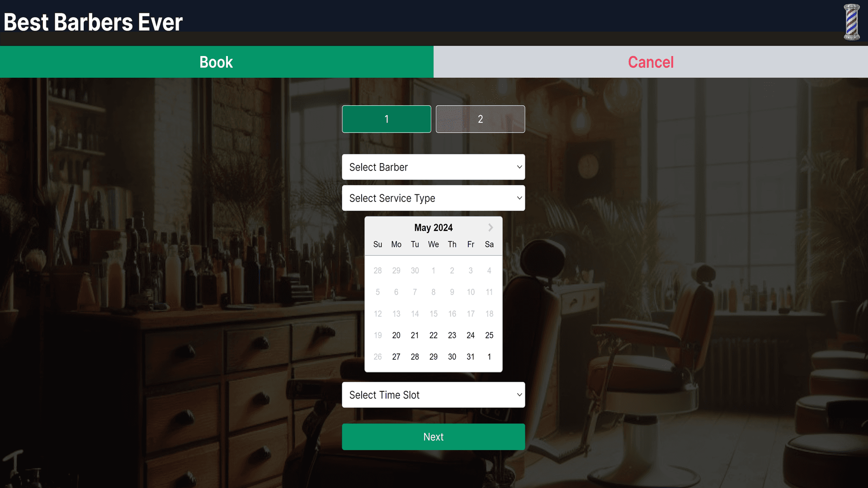
Task: Select date 15 on May calendar
Action: 434,314
